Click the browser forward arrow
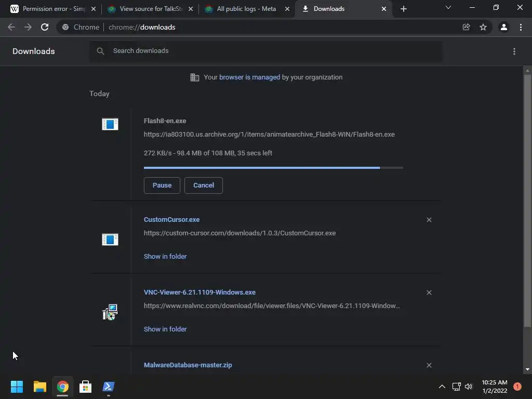This screenshot has width=532, height=399. pos(28,27)
